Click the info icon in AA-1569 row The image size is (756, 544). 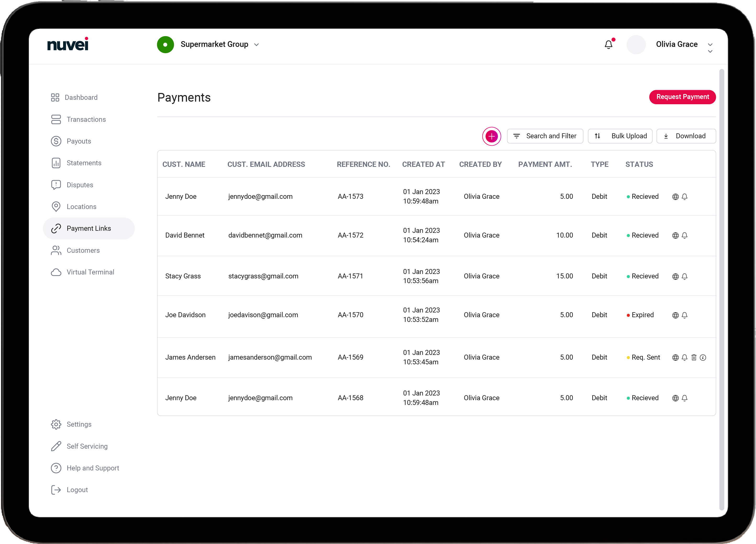click(703, 358)
